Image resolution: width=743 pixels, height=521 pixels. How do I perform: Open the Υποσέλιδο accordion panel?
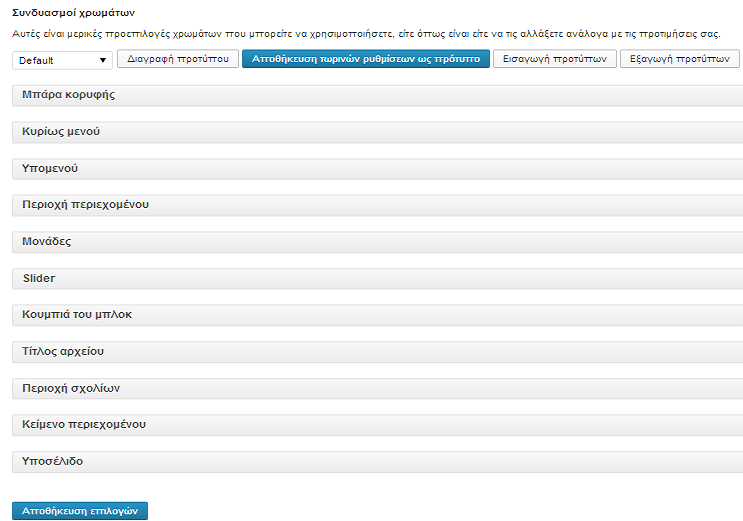coord(378,462)
